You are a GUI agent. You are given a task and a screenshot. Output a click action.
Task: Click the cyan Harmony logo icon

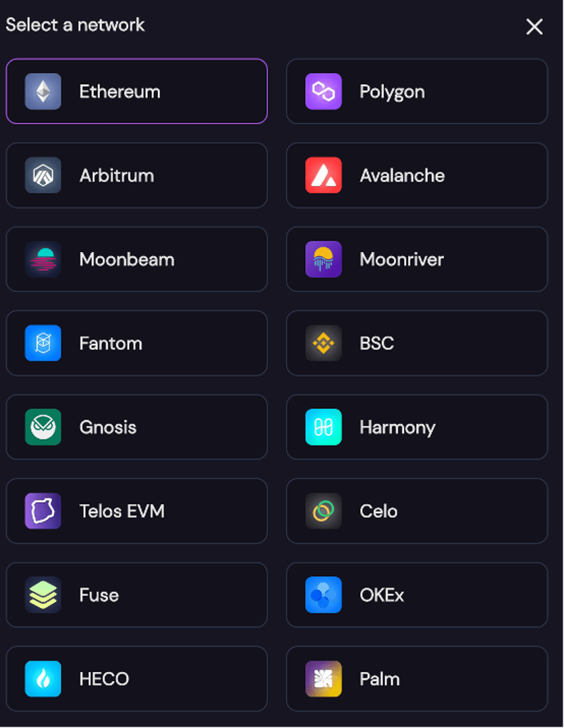coord(324,427)
